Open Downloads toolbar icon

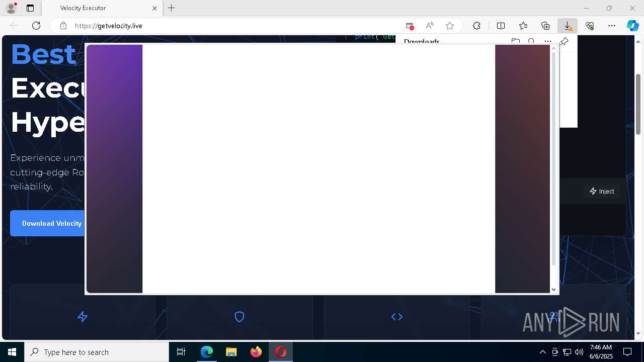(568, 26)
